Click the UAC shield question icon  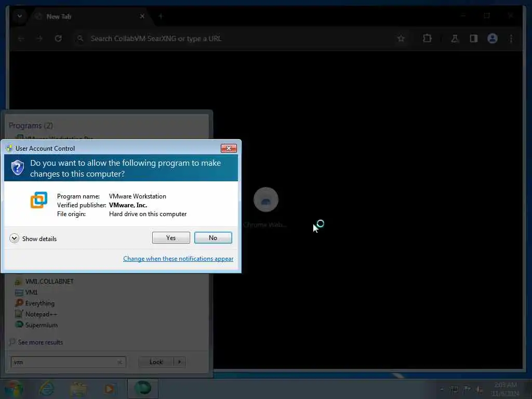tap(17, 168)
